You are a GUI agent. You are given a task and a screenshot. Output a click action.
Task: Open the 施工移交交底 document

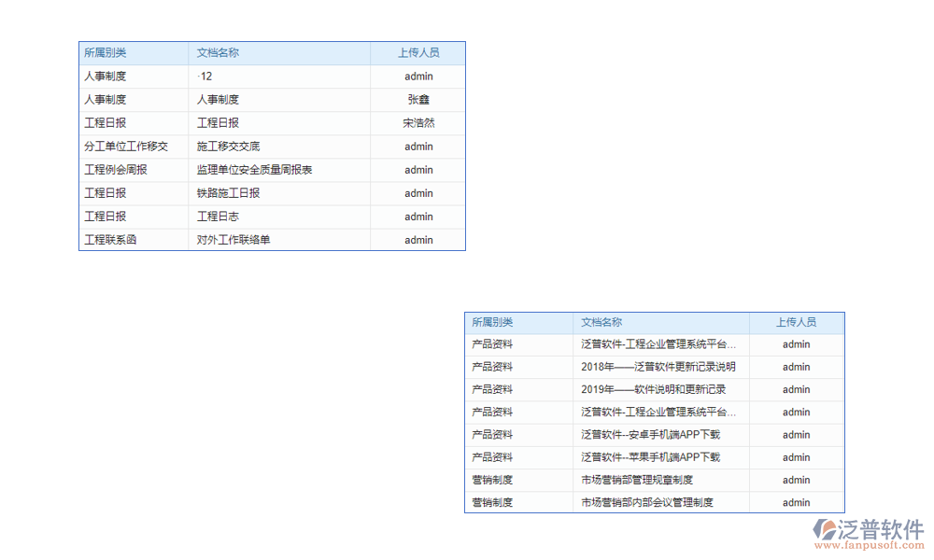[x=228, y=147]
